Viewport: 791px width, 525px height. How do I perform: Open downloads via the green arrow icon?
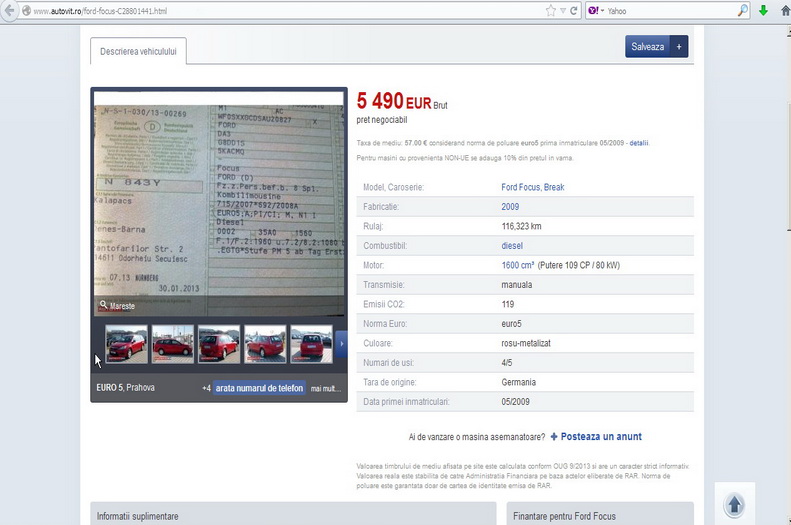tap(763, 10)
